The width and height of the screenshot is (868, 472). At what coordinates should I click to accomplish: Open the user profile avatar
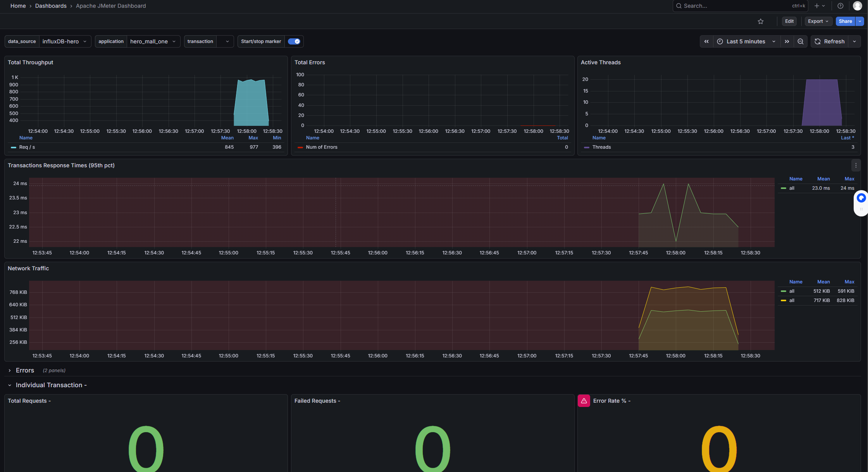click(x=857, y=6)
